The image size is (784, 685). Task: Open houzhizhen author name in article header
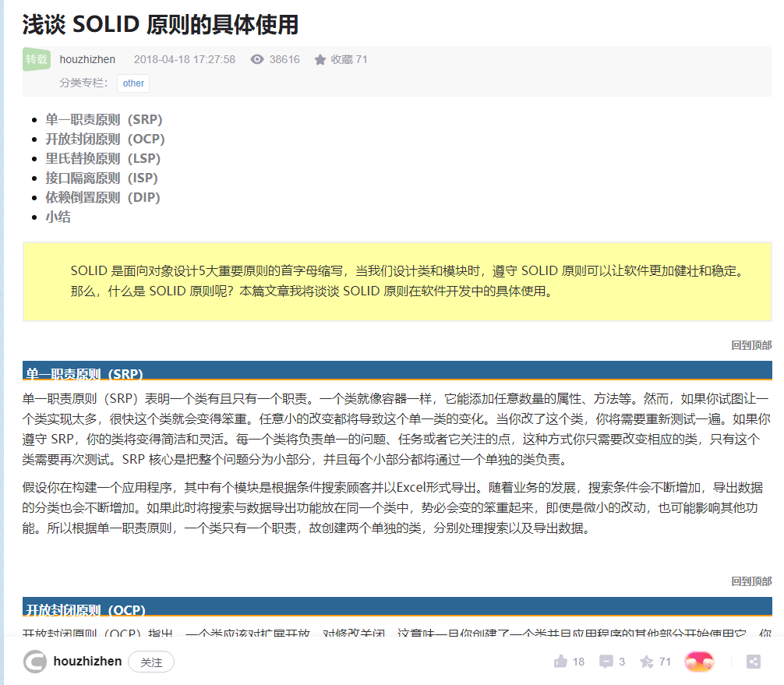[87, 59]
